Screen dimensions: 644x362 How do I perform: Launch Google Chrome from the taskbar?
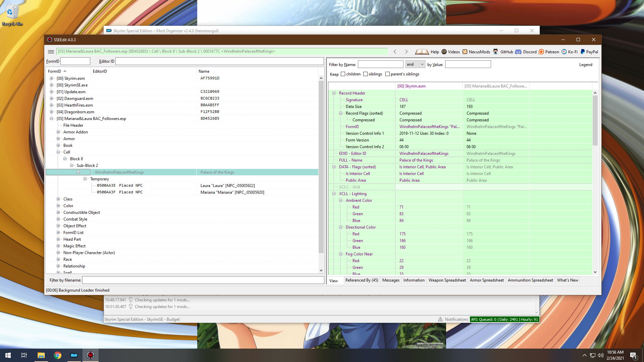point(58,355)
